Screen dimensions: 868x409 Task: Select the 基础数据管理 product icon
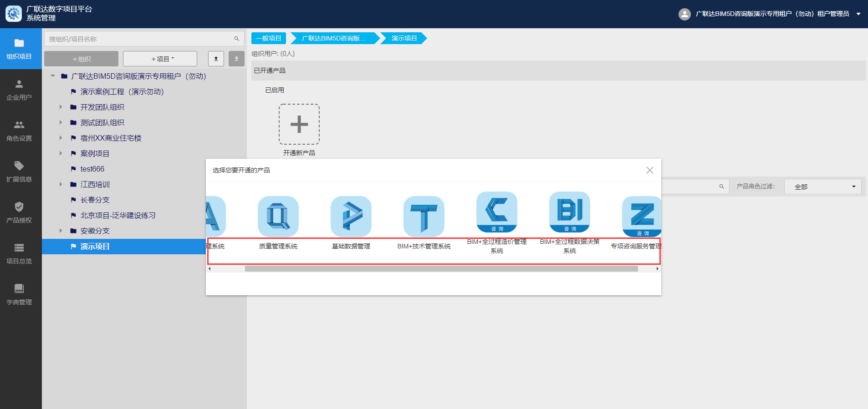(x=351, y=217)
